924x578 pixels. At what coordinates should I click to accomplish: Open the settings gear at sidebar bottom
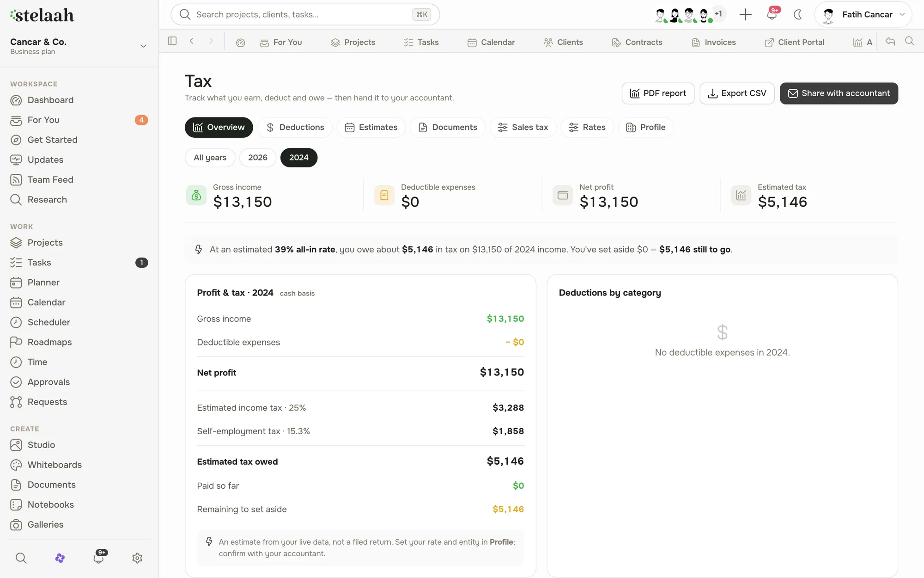(x=137, y=558)
